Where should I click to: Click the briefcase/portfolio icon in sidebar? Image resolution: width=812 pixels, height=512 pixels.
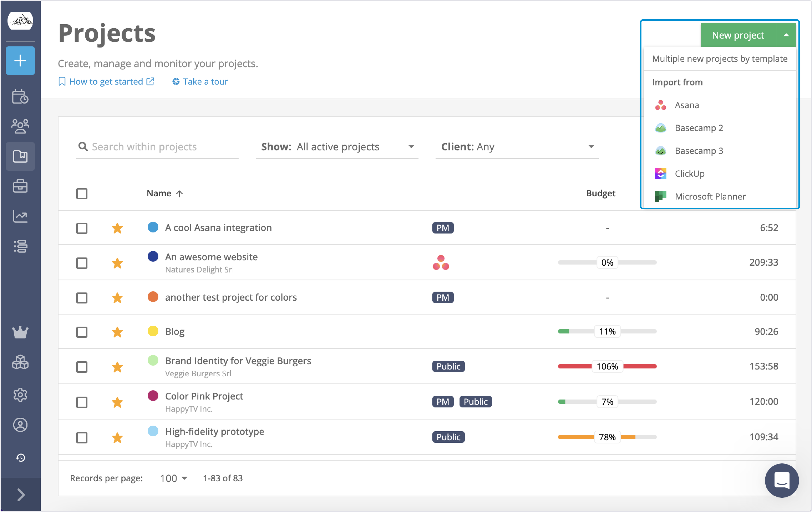[21, 186]
